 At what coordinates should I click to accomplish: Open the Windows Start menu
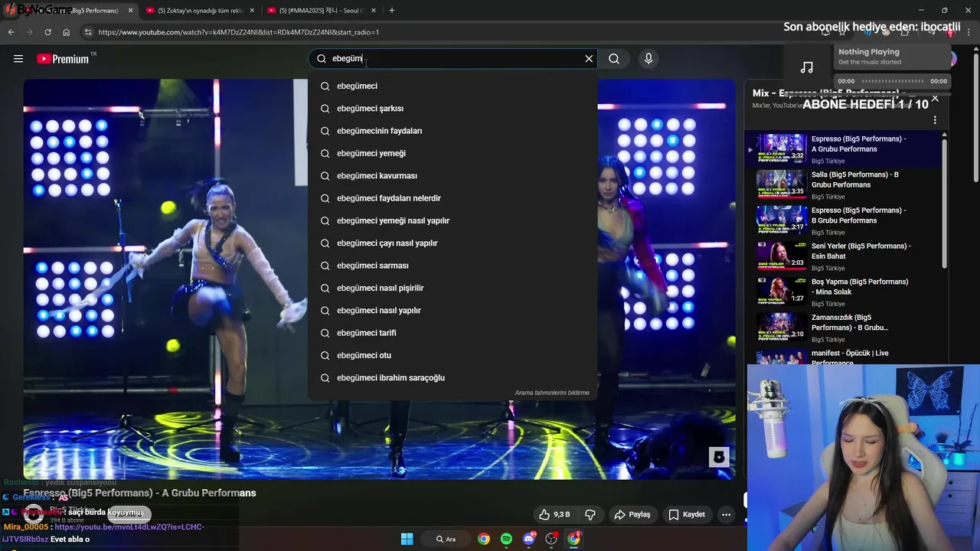pyautogui.click(x=407, y=539)
